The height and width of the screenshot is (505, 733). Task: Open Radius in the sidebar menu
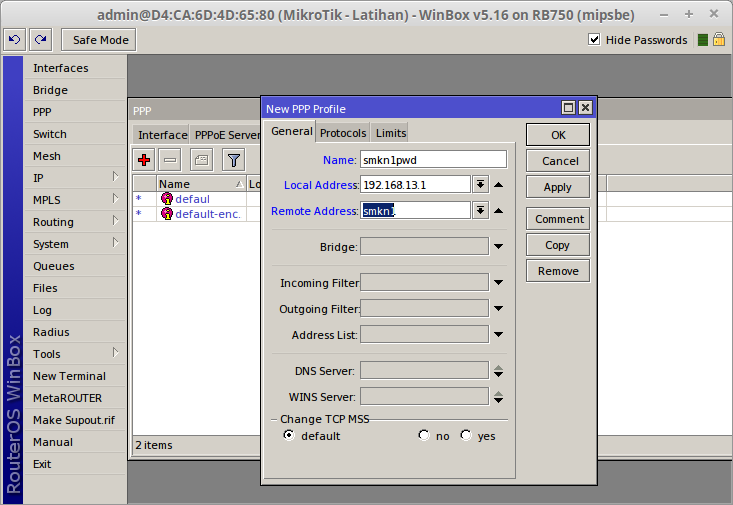tap(75, 332)
